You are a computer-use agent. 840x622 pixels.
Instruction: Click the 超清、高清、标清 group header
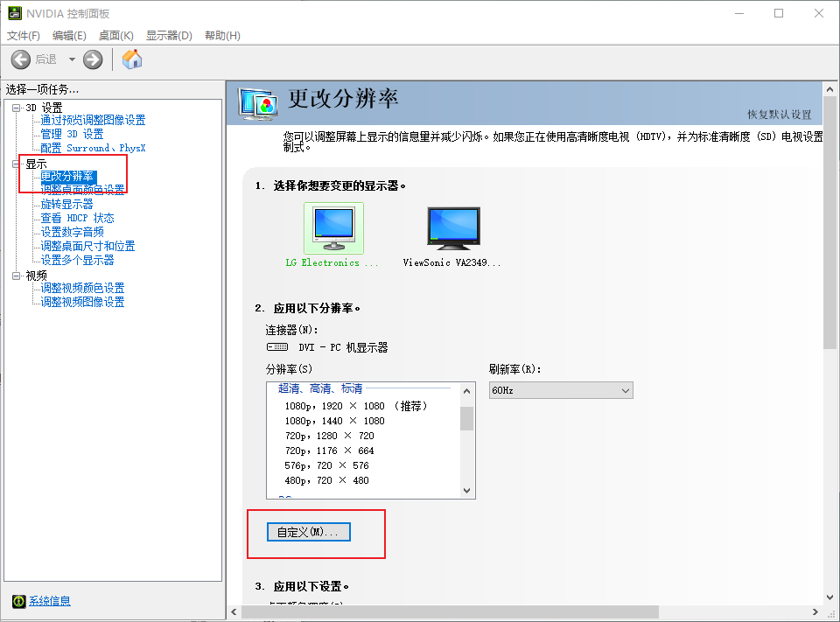pos(320,388)
